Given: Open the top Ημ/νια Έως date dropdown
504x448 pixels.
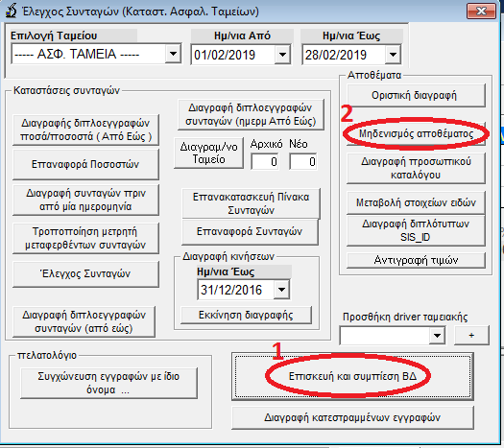Looking at the screenshot, I should 393,55.
